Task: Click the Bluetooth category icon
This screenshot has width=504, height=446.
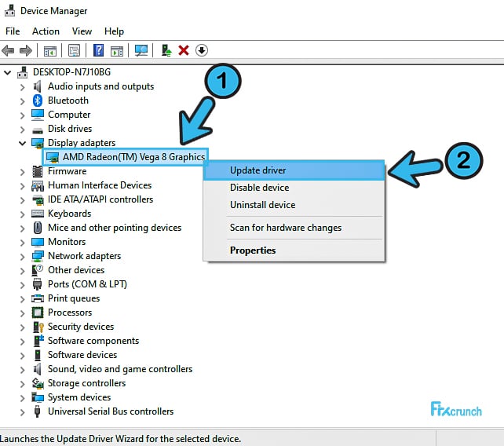Action: pos(38,101)
